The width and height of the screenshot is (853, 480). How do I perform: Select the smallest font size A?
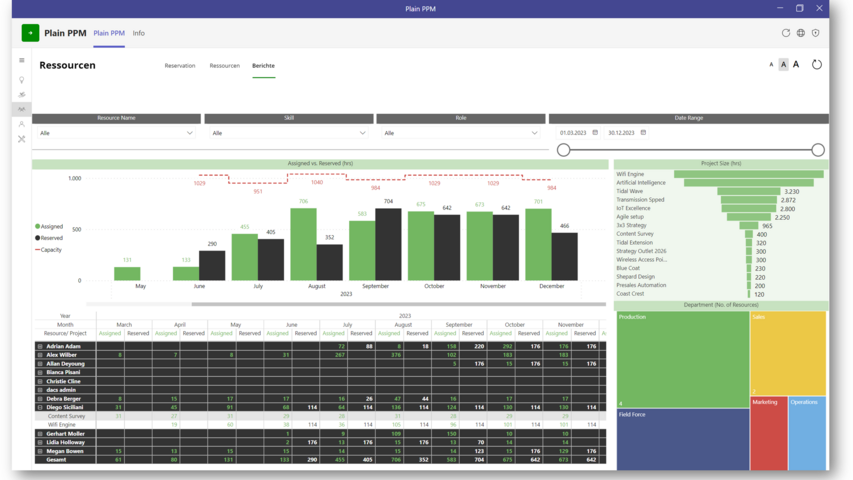[771, 65]
